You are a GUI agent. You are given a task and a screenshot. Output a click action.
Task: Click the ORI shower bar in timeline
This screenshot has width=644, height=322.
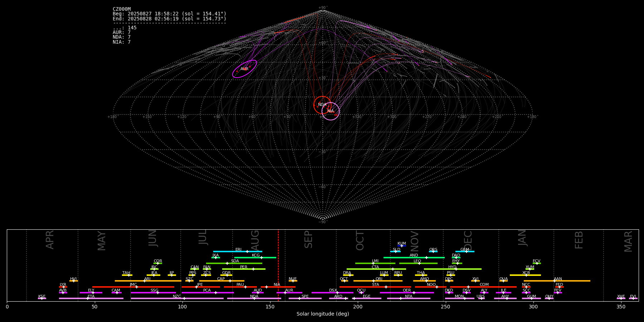point(378,281)
